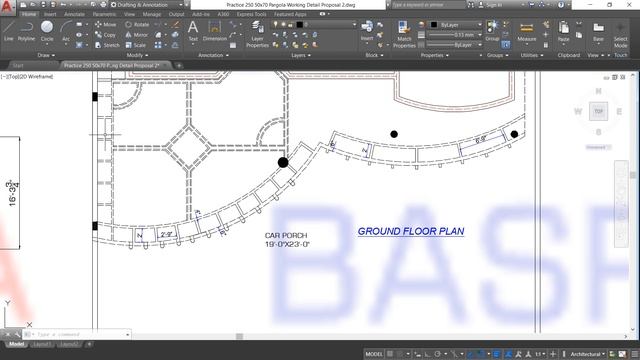Click the keyword search box in title bar
This screenshot has width=640, height=360.
429,5
